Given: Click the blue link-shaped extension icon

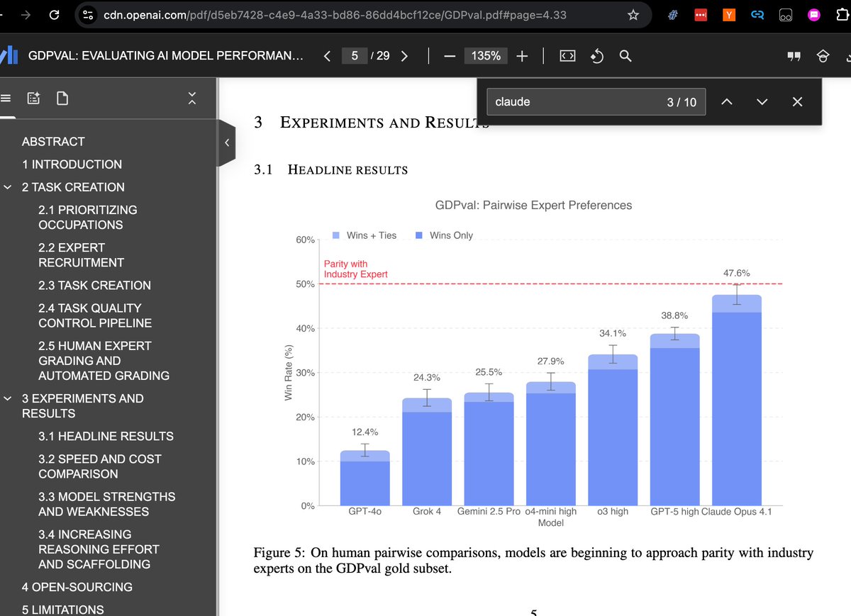Looking at the screenshot, I should (x=757, y=14).
